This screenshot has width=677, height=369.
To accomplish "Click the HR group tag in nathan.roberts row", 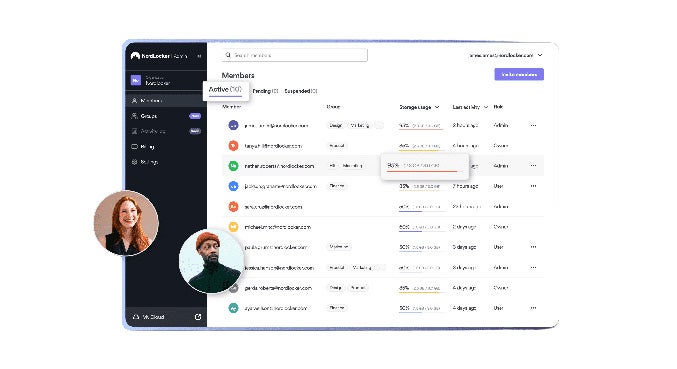I will [x=332, y=166].
